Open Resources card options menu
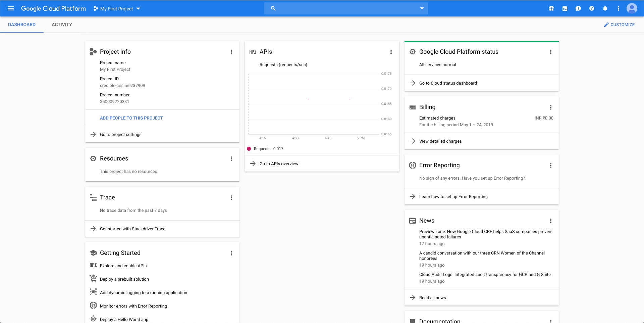The height and width of the screenshot is (323, 644). [x=231, y=159]
